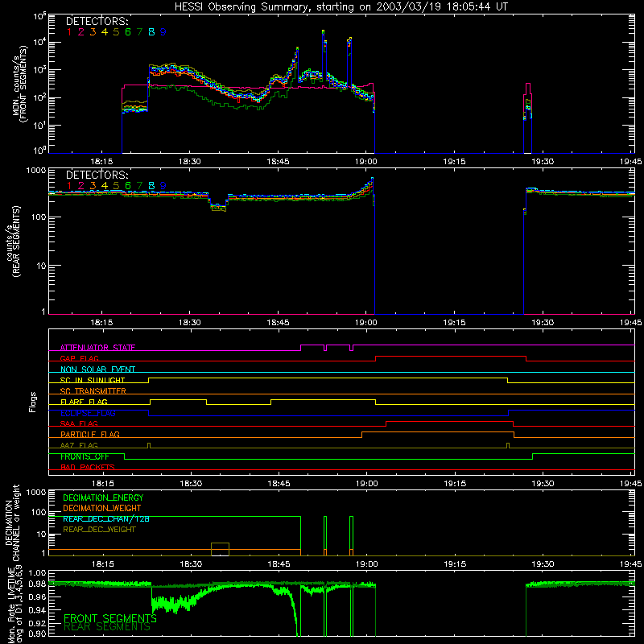Click DETECTORS: heading in front segments panel
This screenshot has height=644, width=644.
[97, 21]
